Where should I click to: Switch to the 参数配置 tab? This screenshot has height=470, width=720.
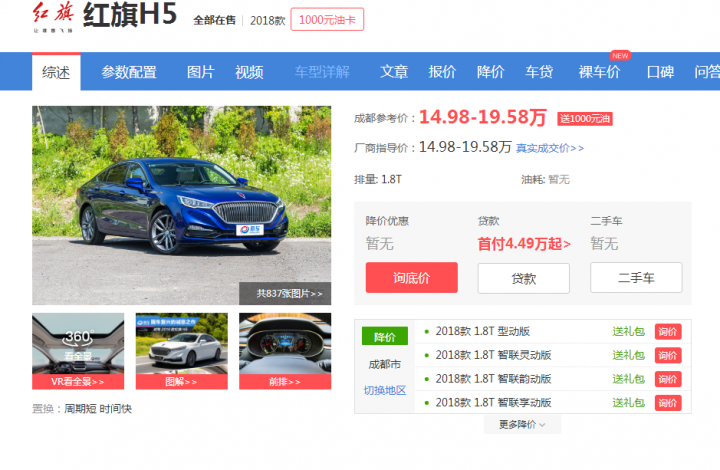pyautogui.click(x=129, y=72)
